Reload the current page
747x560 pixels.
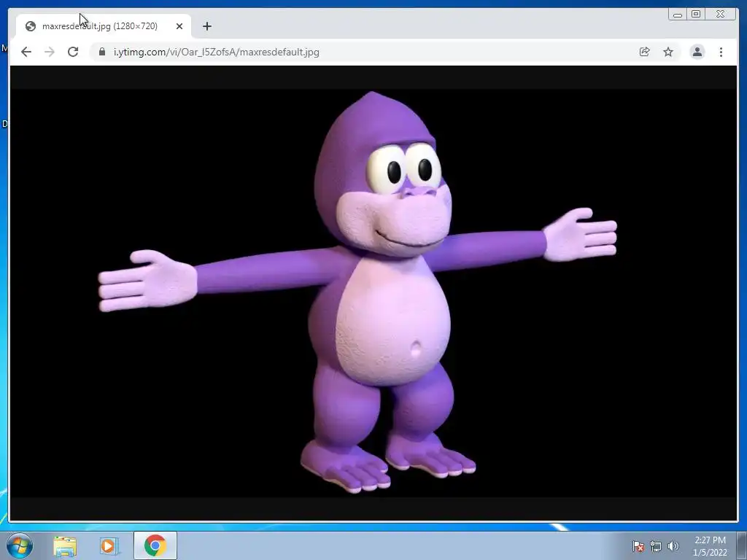(73, 52)
